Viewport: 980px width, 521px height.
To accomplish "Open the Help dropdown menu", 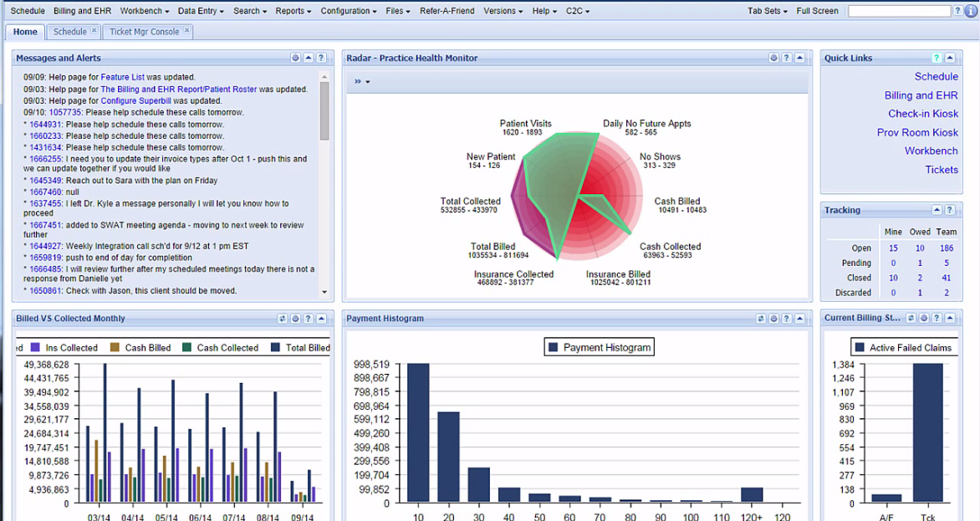I will 544,11.
